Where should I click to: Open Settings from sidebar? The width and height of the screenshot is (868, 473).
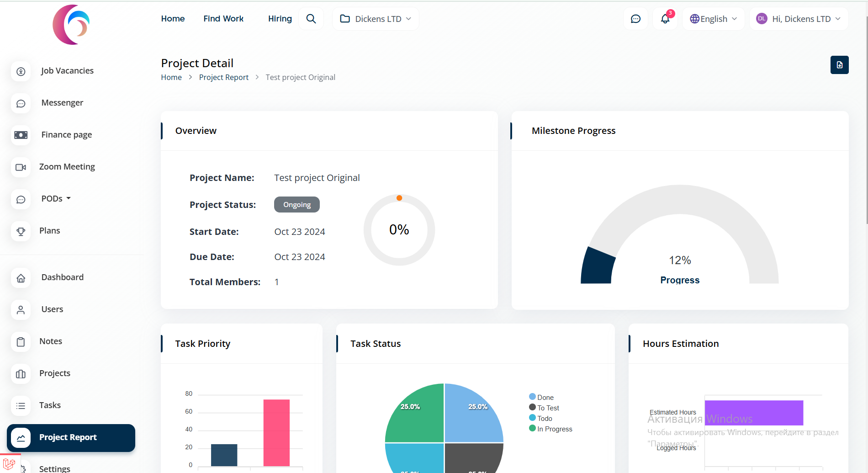point(55,468)
